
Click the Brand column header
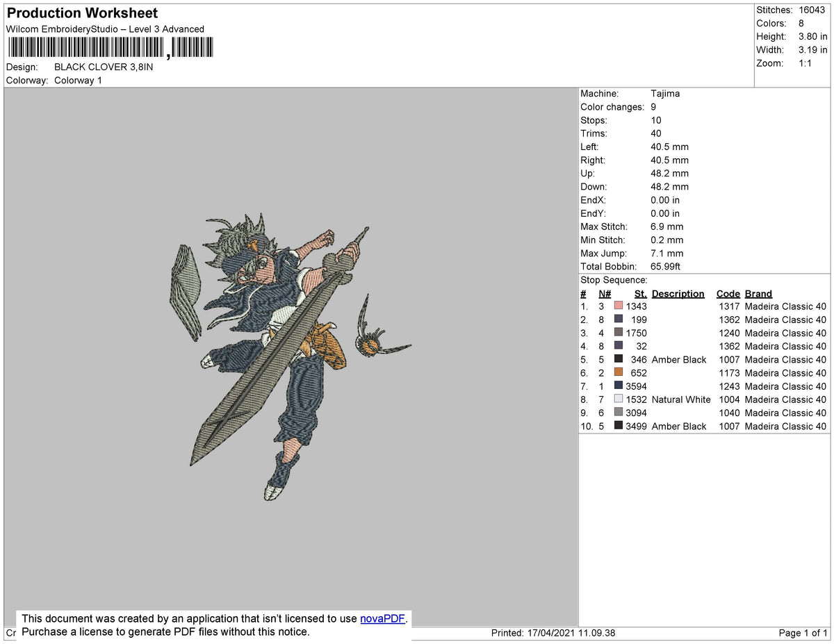pyautogui.click(x=758, y=294)
